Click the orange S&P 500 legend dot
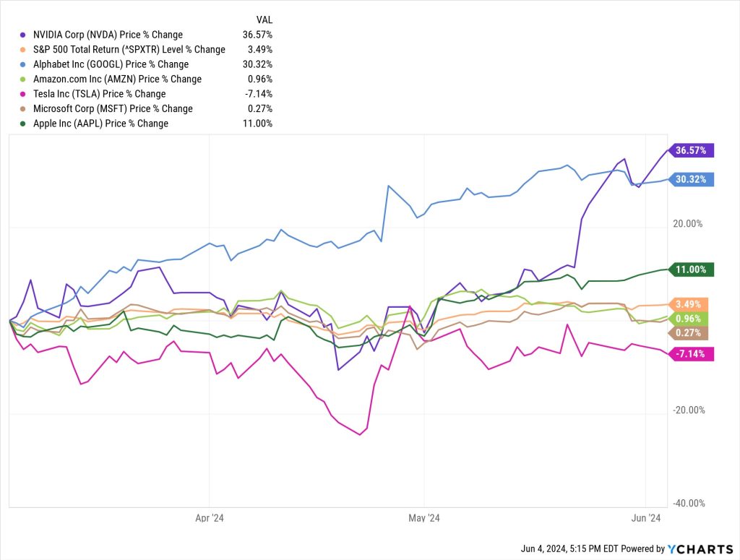The width and height of the screenshot is (740, 560). point(24,50)
